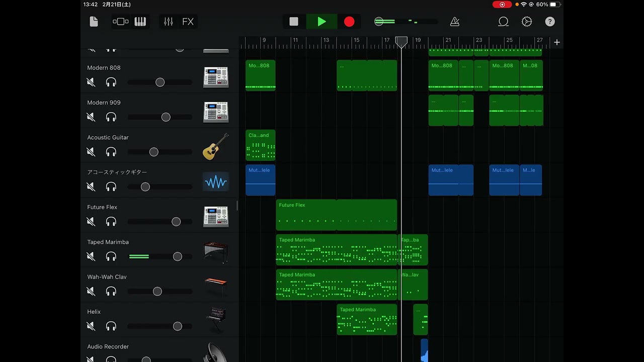Viewport: 644px width, 362px height.
Task: Start playback with the green play button
Action: click(322, 22)
